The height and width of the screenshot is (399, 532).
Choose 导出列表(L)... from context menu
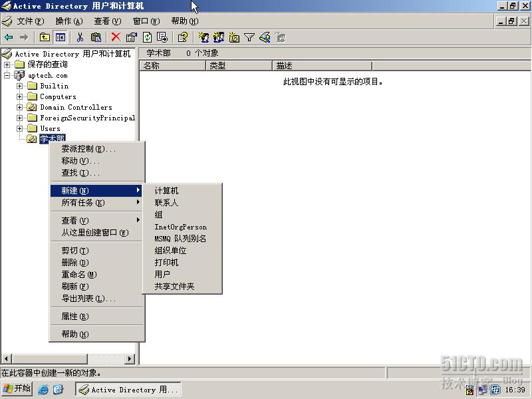96,298
